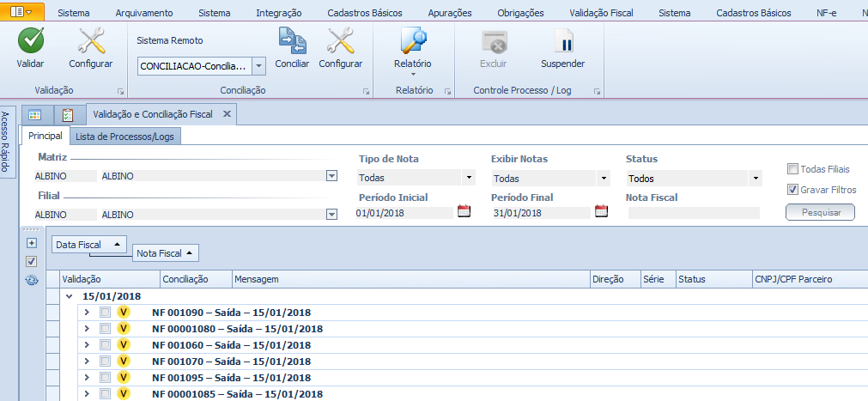
Task: Open Período Final calendar picker
Action: pyautogui.click(x=601, y=212)
